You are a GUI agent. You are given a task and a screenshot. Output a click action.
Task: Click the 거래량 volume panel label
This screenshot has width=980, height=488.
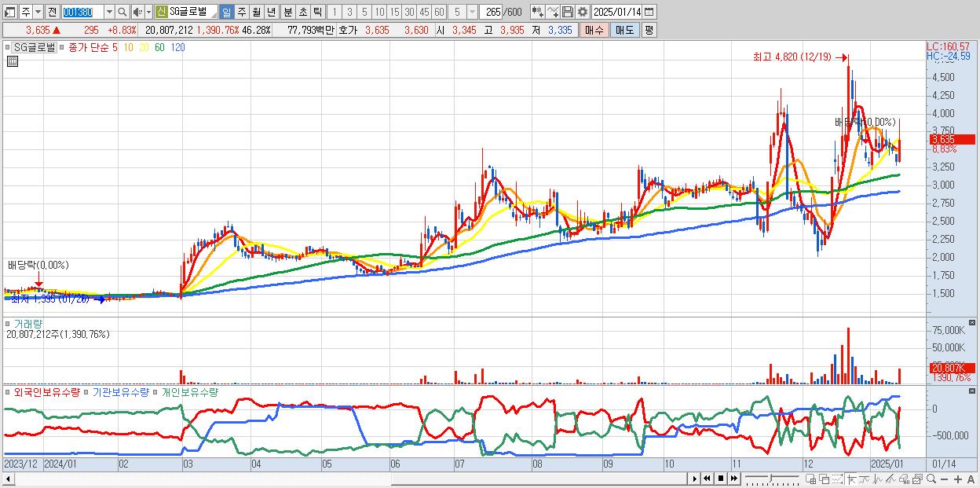(x=27, y=324)
